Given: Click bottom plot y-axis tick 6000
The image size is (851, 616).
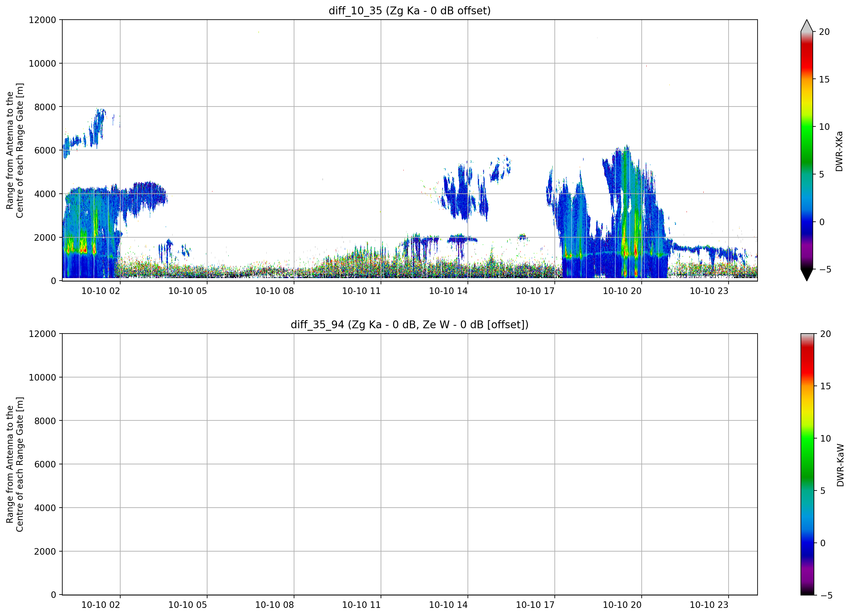Looking at the screenshot, I should [45, 464].
